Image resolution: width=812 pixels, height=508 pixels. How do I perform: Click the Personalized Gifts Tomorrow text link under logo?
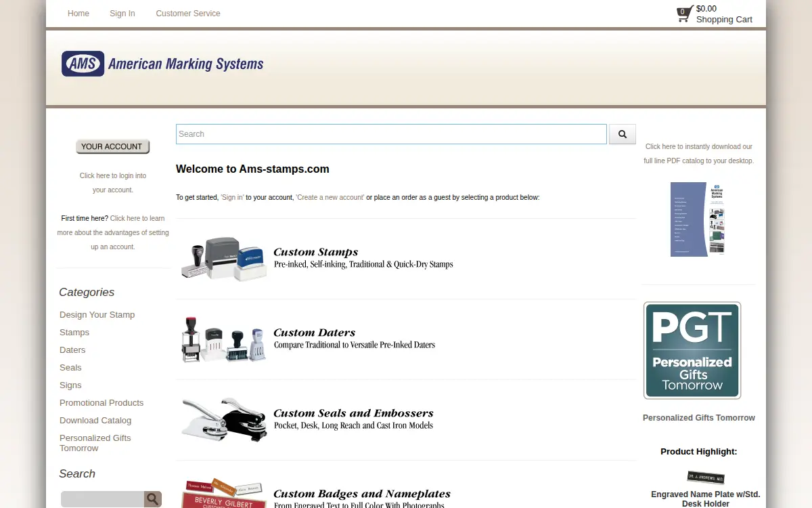(x=699, y=418)
